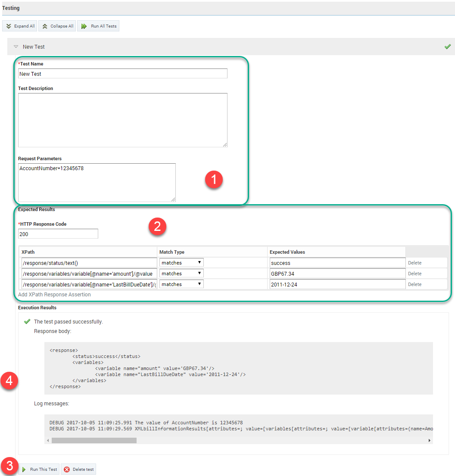
Task: Click the 'Expected Results' label
Action: tap(37, 209)
